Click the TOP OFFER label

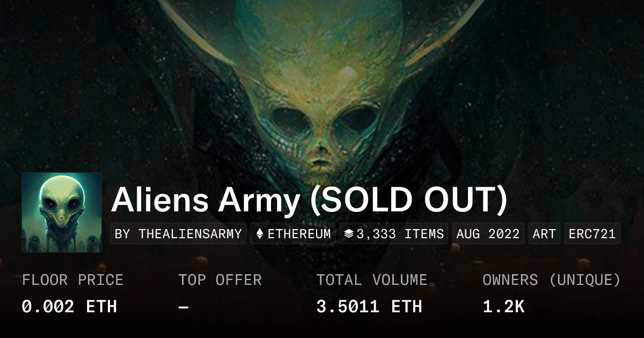220,280
